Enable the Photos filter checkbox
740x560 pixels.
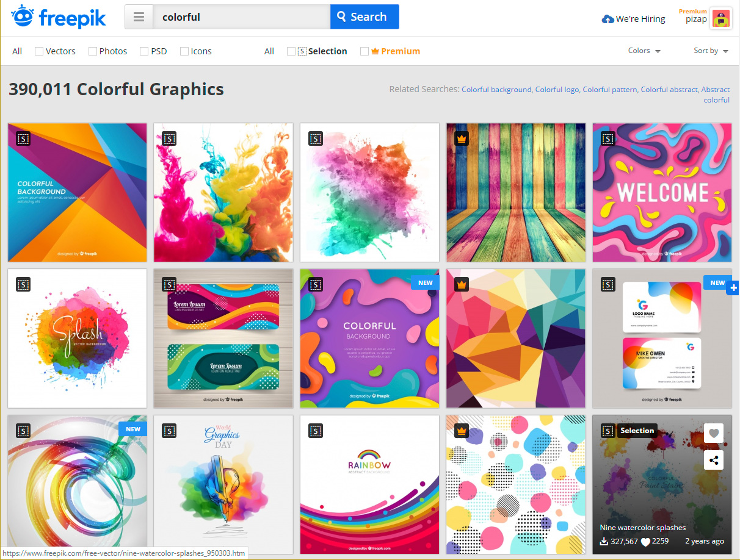pos(93,51)
